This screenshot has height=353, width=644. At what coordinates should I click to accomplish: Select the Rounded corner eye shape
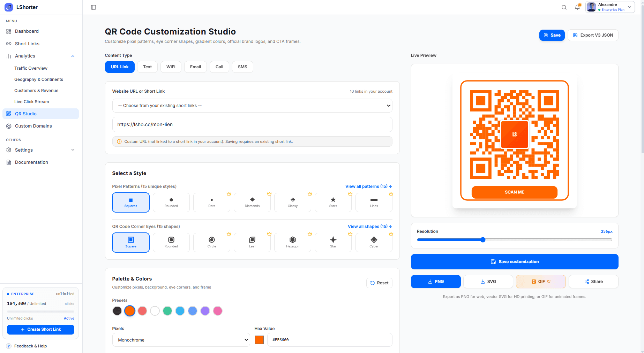tap(171, 243)
